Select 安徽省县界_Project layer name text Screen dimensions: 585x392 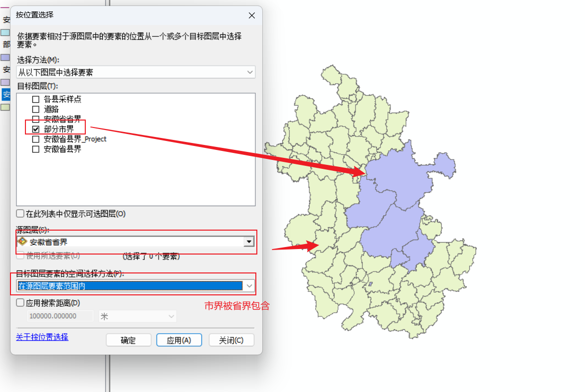tap(75, 139)
